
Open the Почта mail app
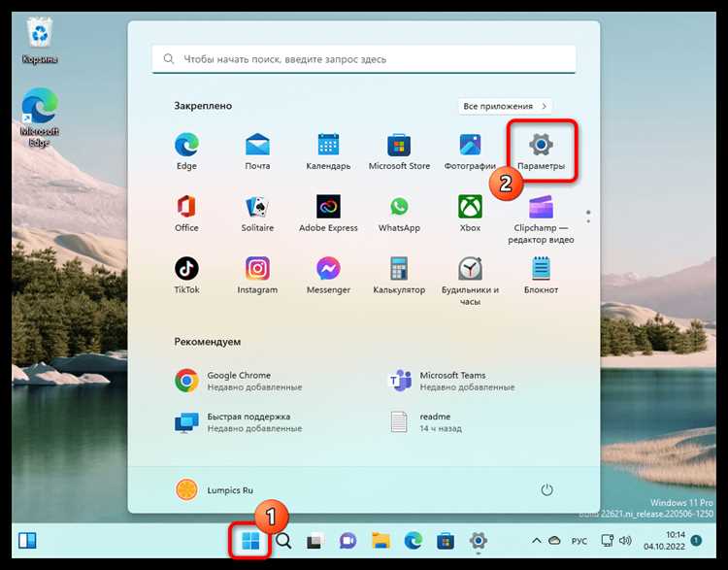tap(257, 151)
